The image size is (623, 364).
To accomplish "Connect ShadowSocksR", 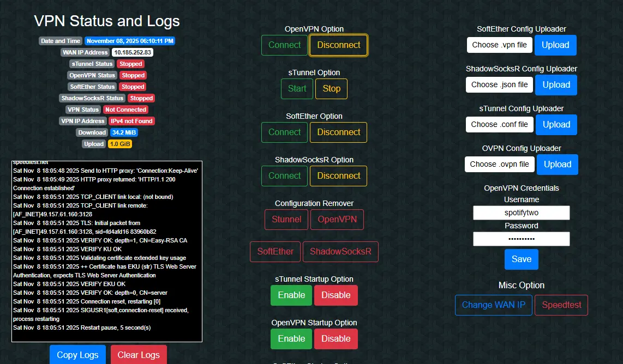I will click(284, 176).
